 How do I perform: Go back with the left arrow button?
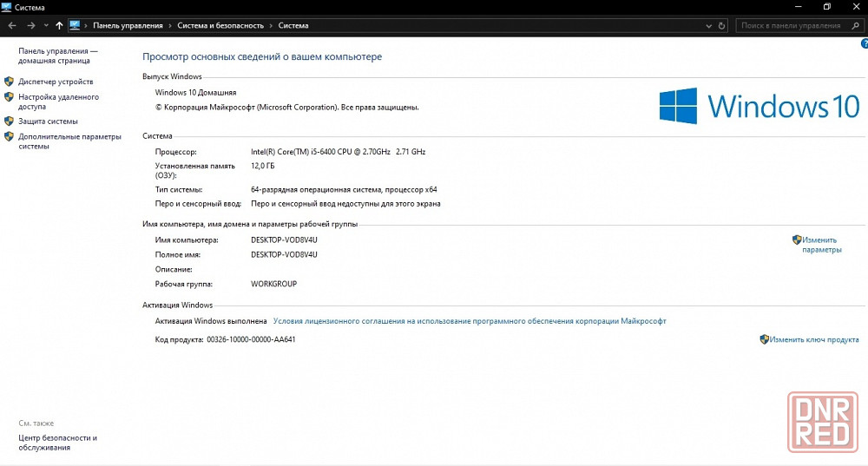(12, 25)
